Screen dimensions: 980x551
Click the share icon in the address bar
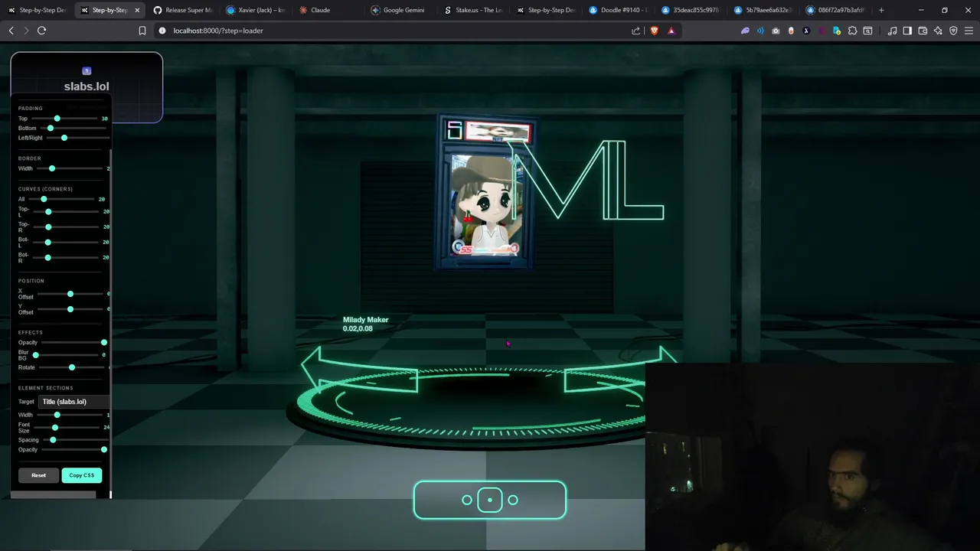point(635,31)
